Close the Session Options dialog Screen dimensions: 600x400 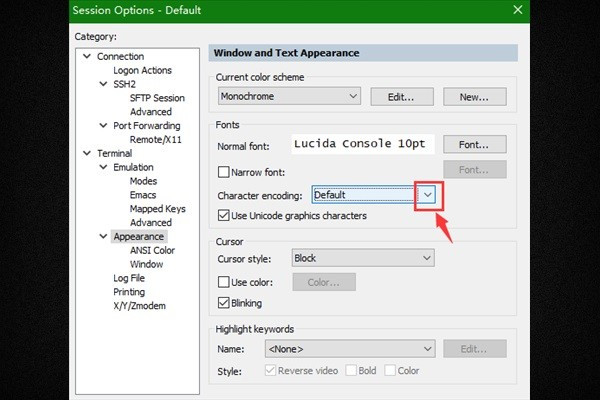coord(517,10)
